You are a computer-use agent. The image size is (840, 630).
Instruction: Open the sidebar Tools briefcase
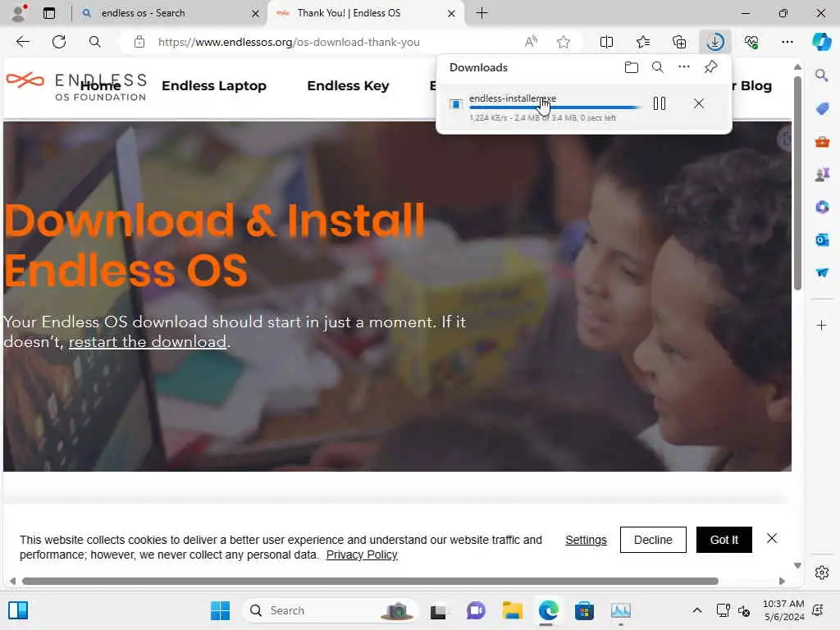click(822, 142)
